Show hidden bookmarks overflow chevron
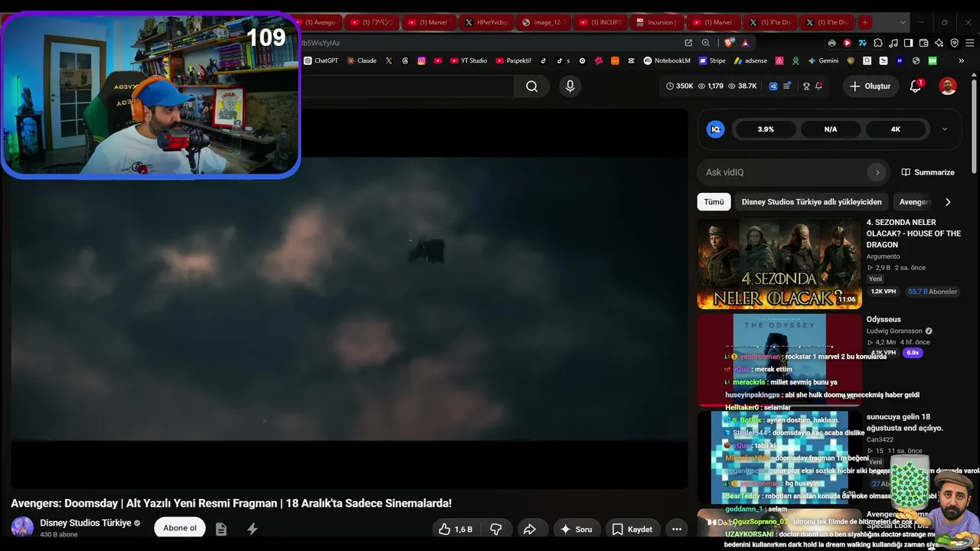 point(961,60)
